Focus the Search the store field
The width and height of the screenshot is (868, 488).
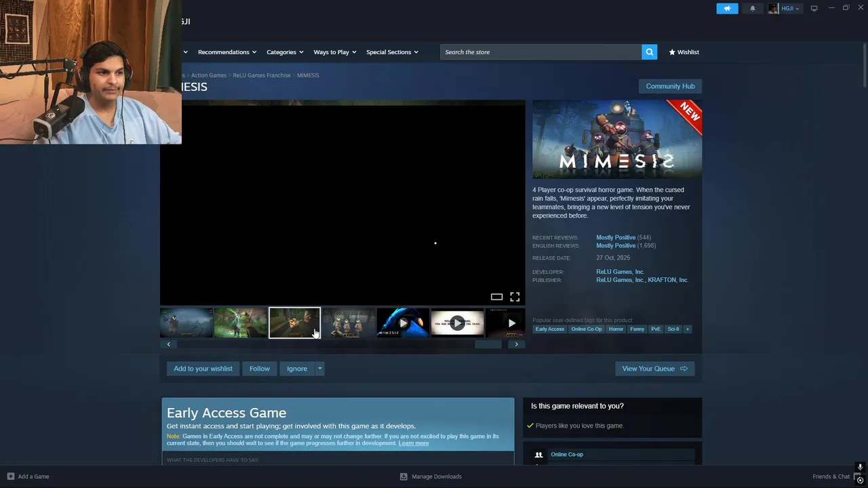click(541, 52)
